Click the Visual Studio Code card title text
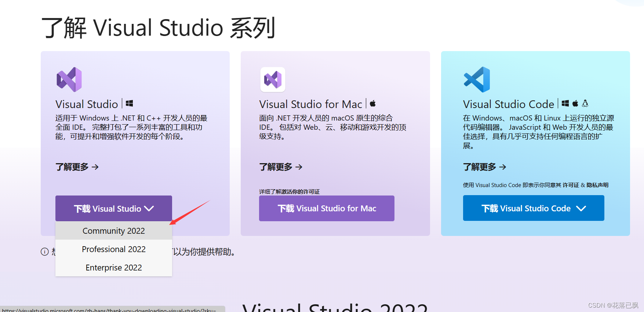The image size is (644, 312). click(x=509, y=104)
